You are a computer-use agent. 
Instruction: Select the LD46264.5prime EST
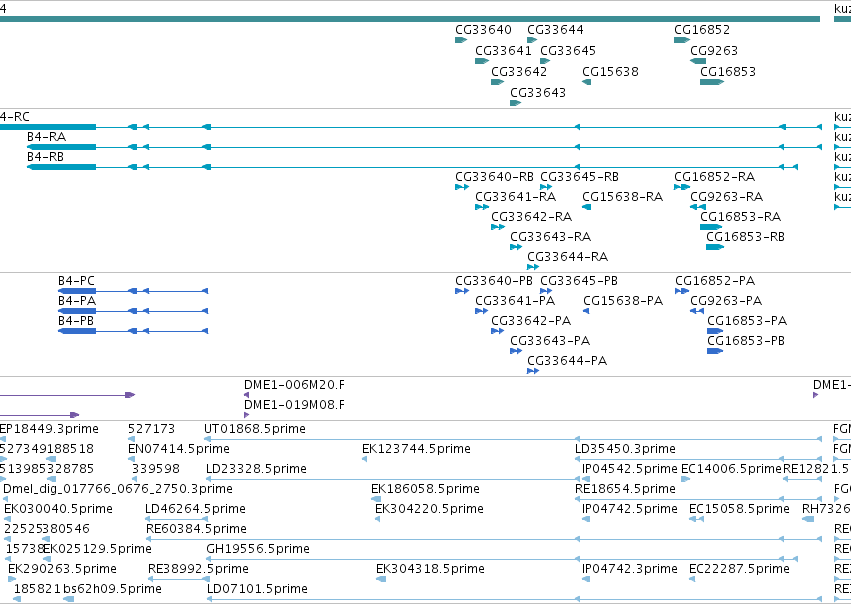point(177,519)
